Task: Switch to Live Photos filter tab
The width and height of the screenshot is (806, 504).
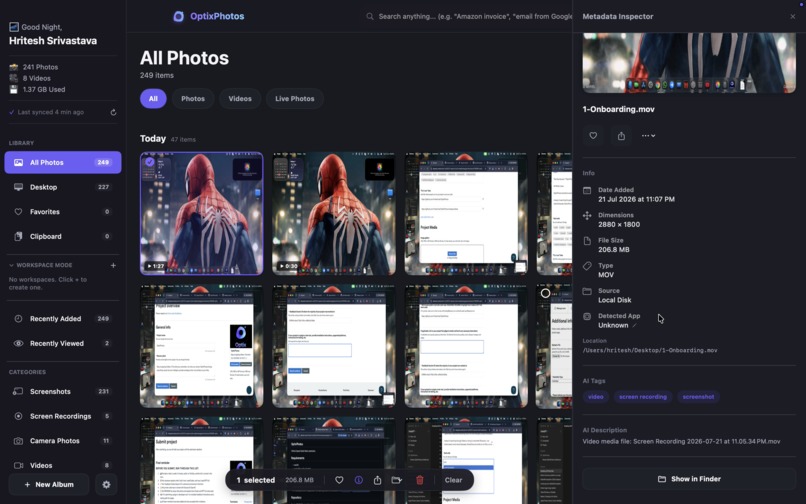Action: [295, 99]
